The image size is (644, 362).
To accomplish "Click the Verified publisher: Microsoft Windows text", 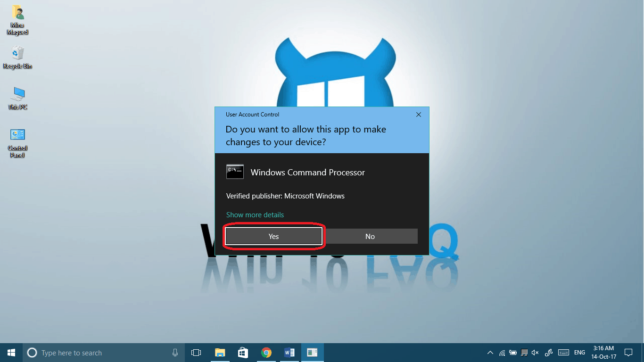I will point(285,196).
